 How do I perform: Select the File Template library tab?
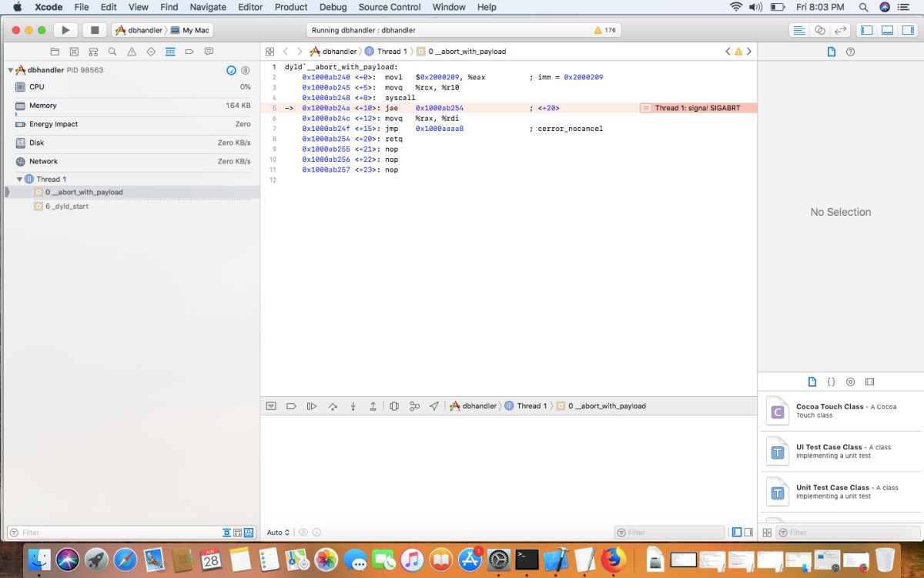(x=812, y=382)
